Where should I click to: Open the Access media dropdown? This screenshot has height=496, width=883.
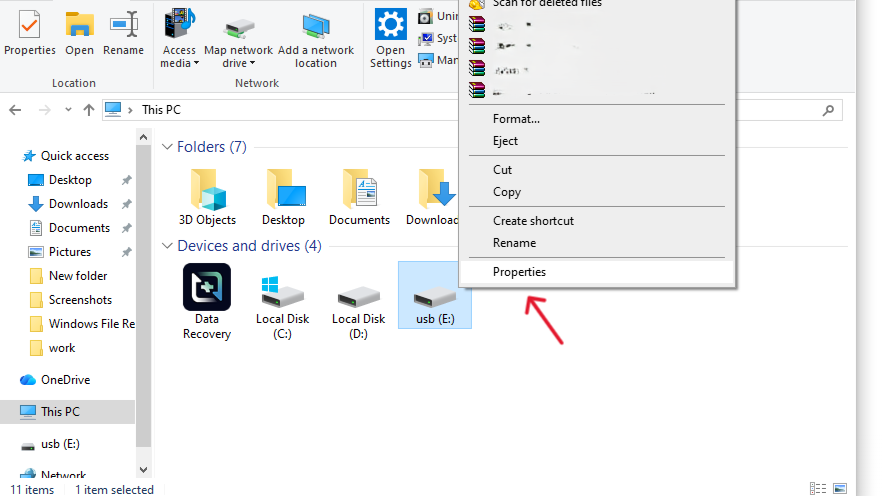coord(179,38)
